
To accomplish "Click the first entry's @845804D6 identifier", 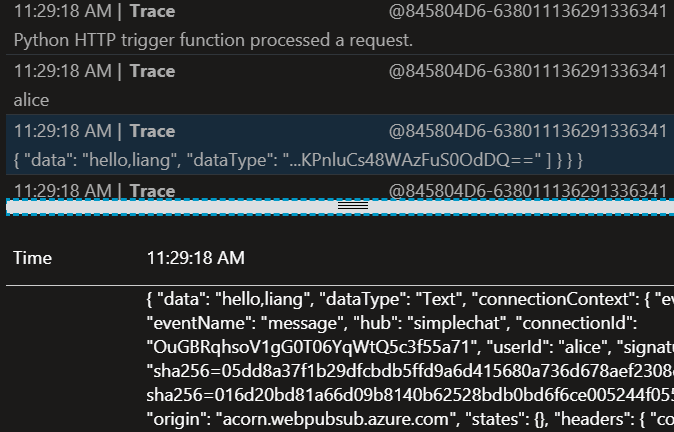I will pos(528,11).
